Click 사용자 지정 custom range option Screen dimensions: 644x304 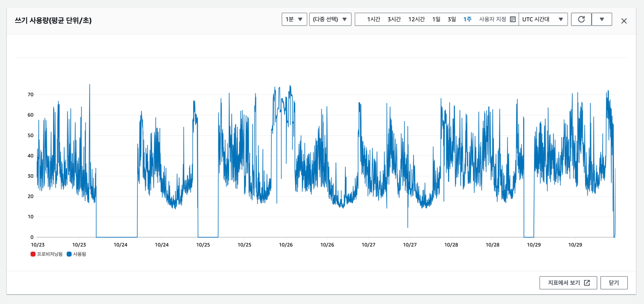[x=492, y=19]
